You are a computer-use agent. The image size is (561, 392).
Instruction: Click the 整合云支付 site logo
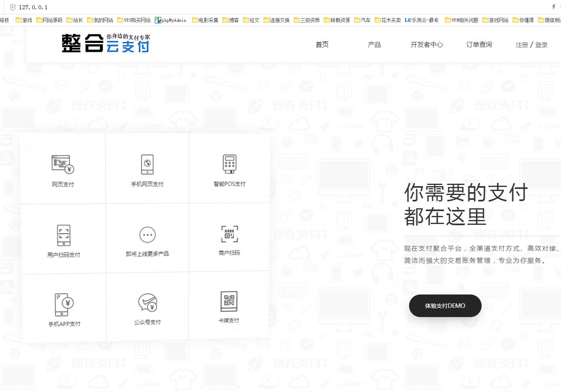point(106,44)
